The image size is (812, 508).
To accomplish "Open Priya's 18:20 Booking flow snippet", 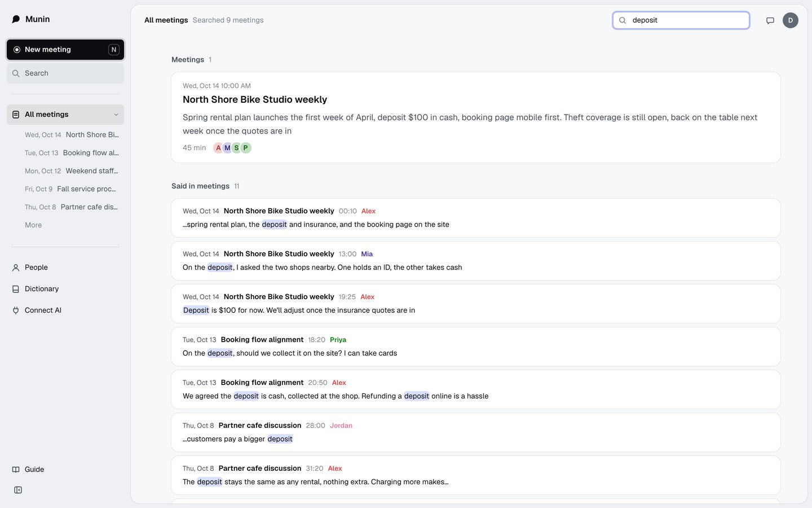I will 476,347.
